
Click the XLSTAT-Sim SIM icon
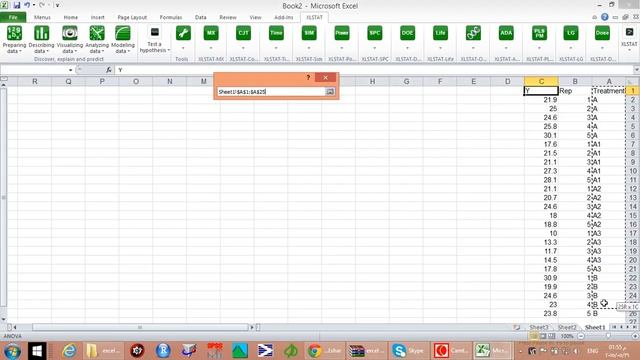click(309, 33)
